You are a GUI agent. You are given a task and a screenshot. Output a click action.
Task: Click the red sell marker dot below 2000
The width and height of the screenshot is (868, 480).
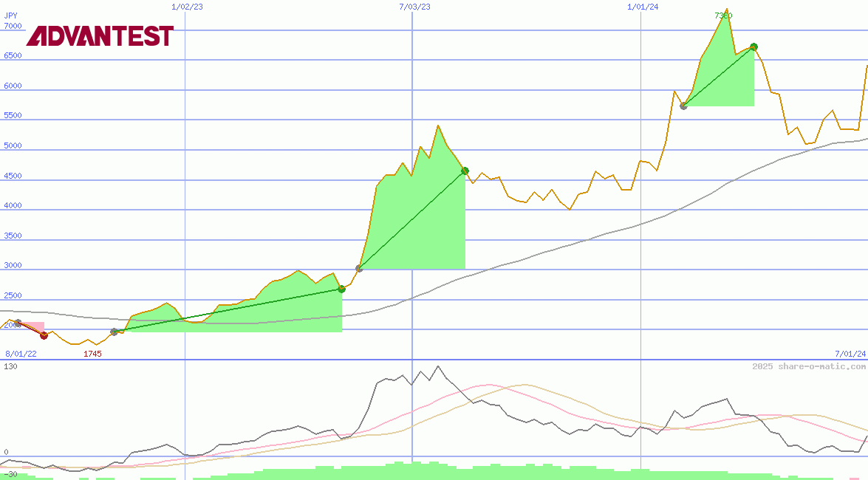(44, 335)
